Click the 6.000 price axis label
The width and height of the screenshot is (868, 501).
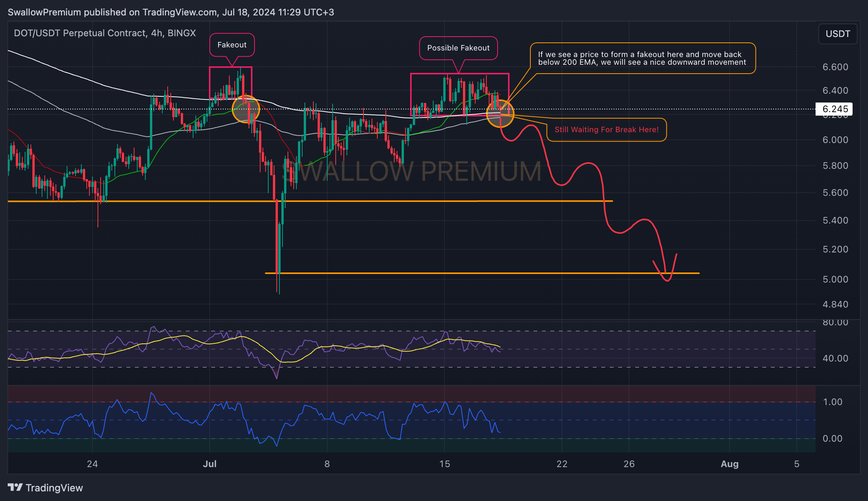tap(835, 140)
